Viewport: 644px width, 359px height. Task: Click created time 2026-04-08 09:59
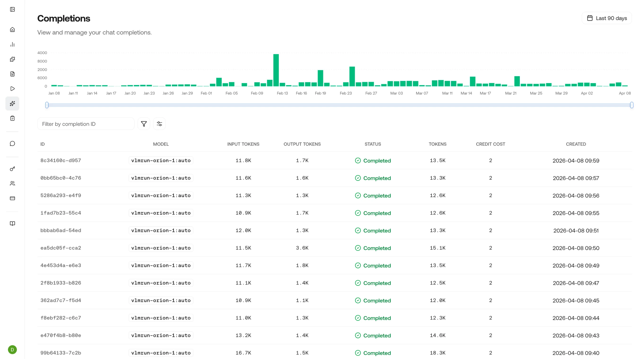coord(576,161)
